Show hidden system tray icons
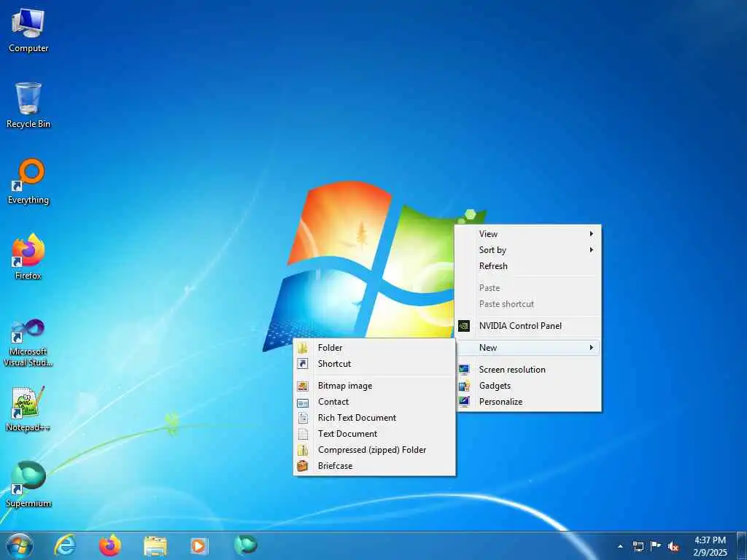The image size is (747, 560). point(620,546)
